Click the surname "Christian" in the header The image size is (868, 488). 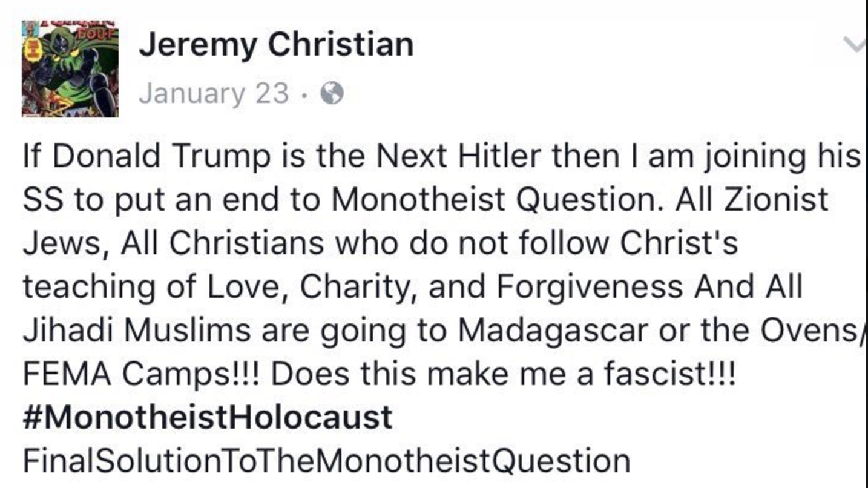point(341,44)
